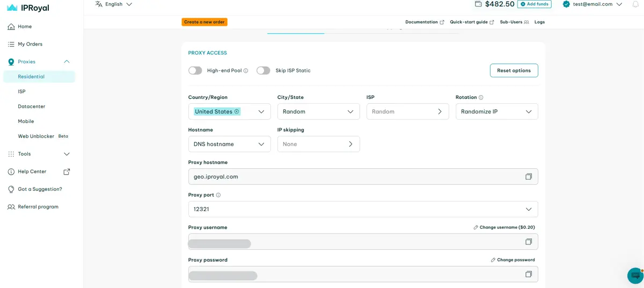Open the Proxy port 12321 dropdown
The width and height of the screenshot is (644, 288).
(363, 209)
